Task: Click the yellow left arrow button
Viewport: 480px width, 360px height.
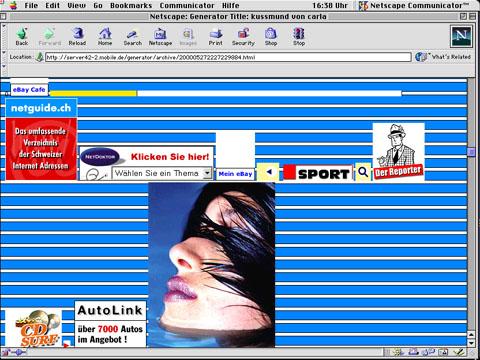Action: (x=269, y=172)
